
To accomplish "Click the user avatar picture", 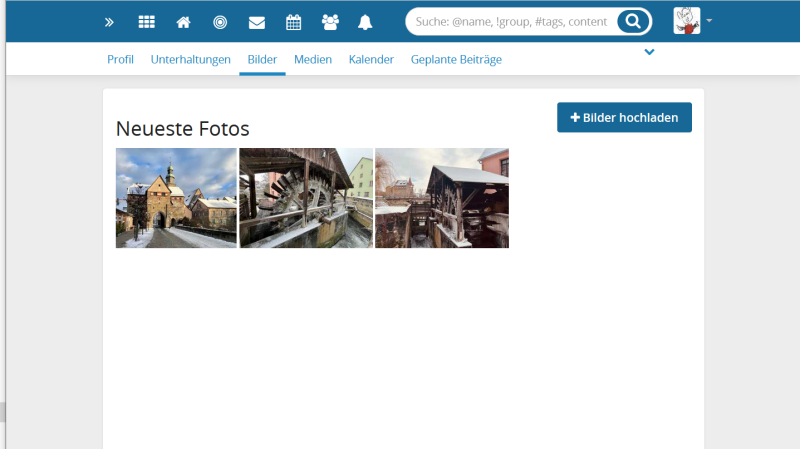I will (687, 21).
